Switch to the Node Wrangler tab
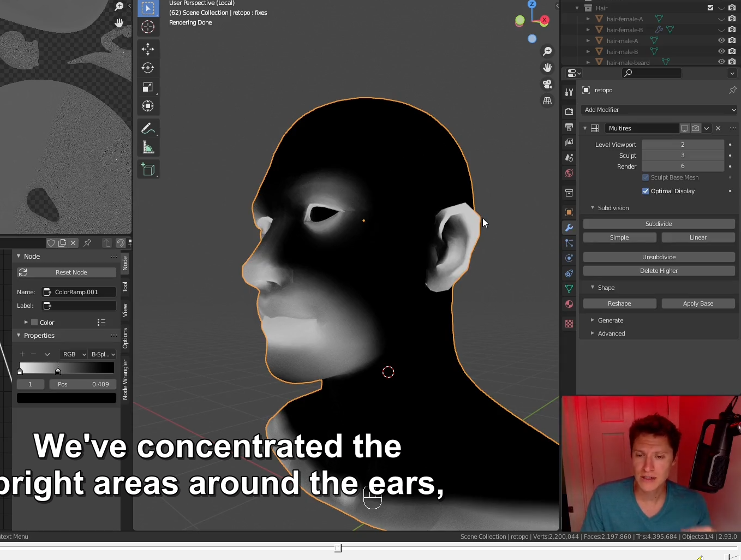This screenshot has height=560, width=741. click(x=126, y=379)
